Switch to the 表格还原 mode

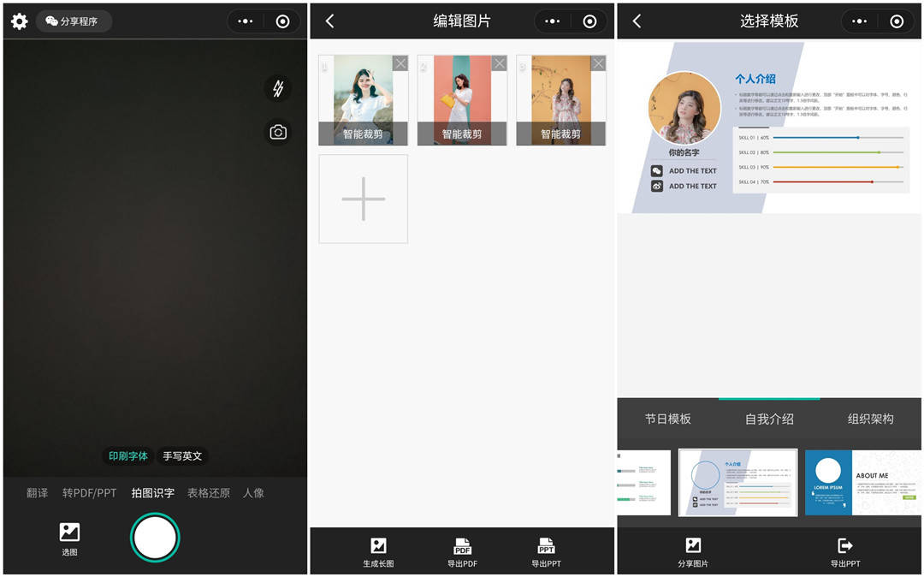tap(209, 493)
